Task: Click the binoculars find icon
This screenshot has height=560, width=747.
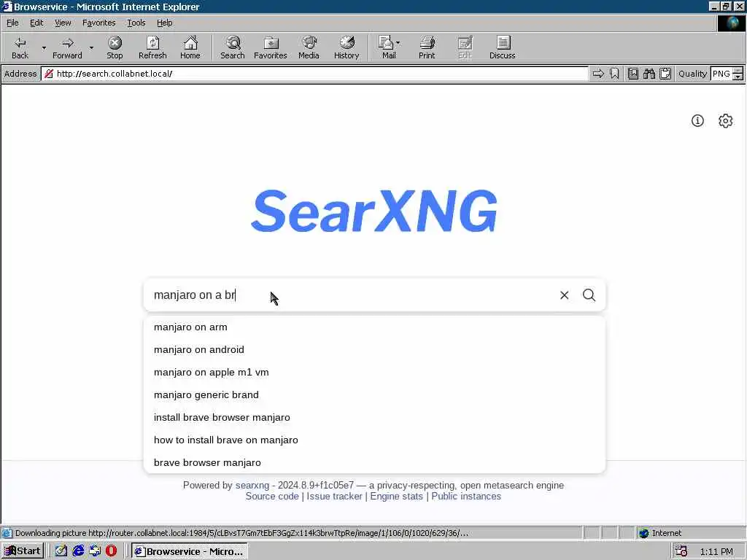Action: point(649,74)
